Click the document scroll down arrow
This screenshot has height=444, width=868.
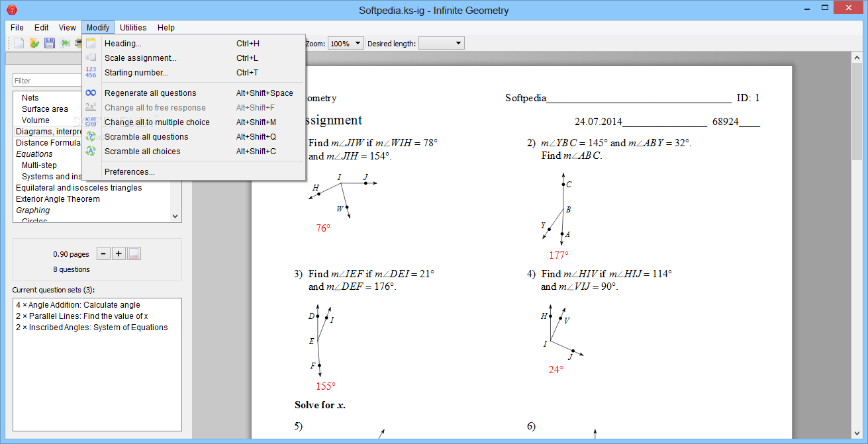tap(856, 433)
